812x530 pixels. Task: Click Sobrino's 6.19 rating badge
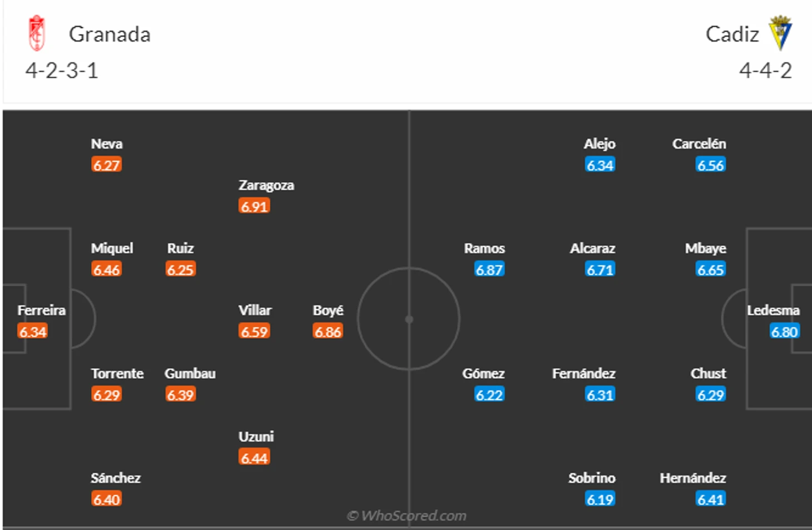click(600, 499)
